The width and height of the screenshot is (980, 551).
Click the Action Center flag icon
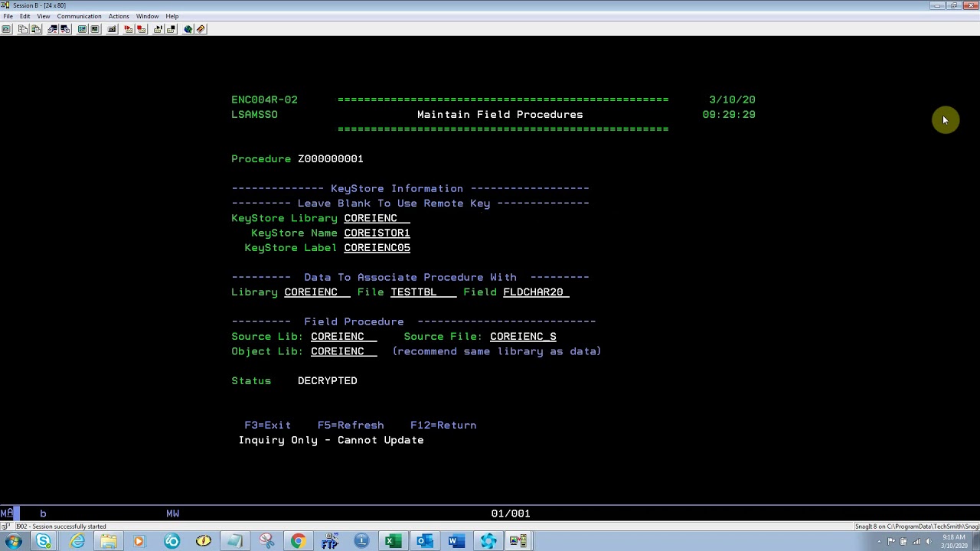pyautogui.click(x=891, y=541)
